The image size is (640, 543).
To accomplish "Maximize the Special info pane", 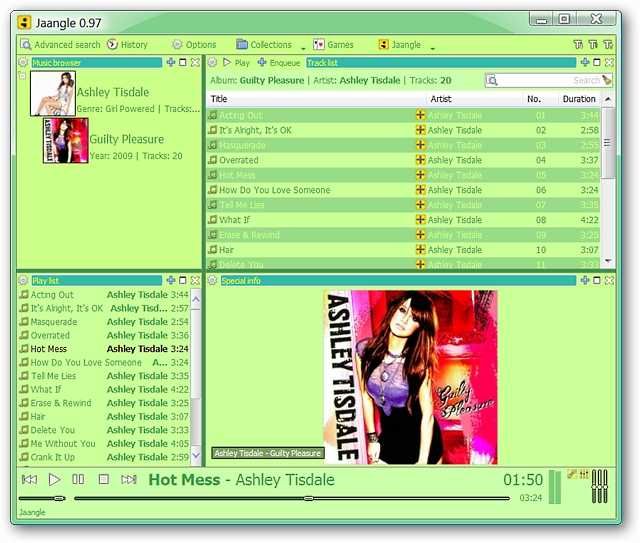I will click(x=597, y=280).
